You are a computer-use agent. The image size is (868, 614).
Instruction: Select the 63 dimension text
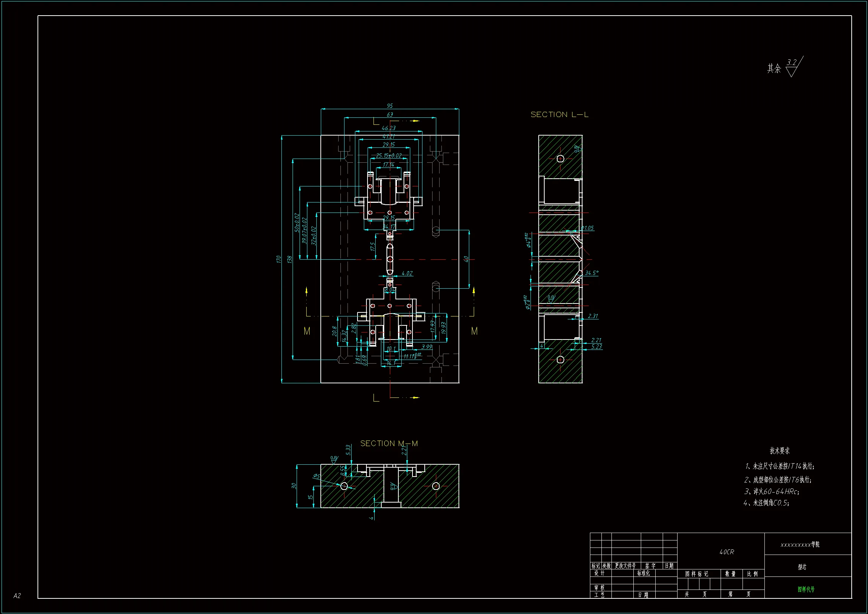pyautogui.click(x=389, y=115)
